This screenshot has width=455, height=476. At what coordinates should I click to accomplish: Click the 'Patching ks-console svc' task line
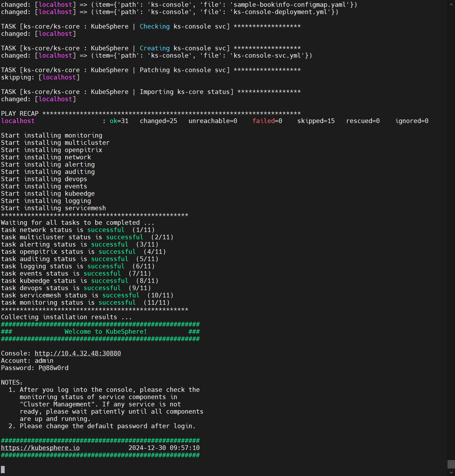click(x=151, y=70)
